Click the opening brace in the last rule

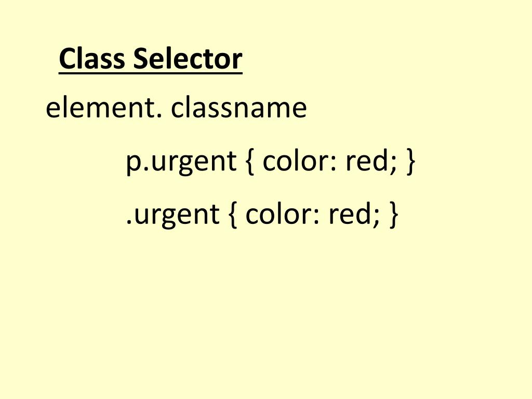pos(232,215)
